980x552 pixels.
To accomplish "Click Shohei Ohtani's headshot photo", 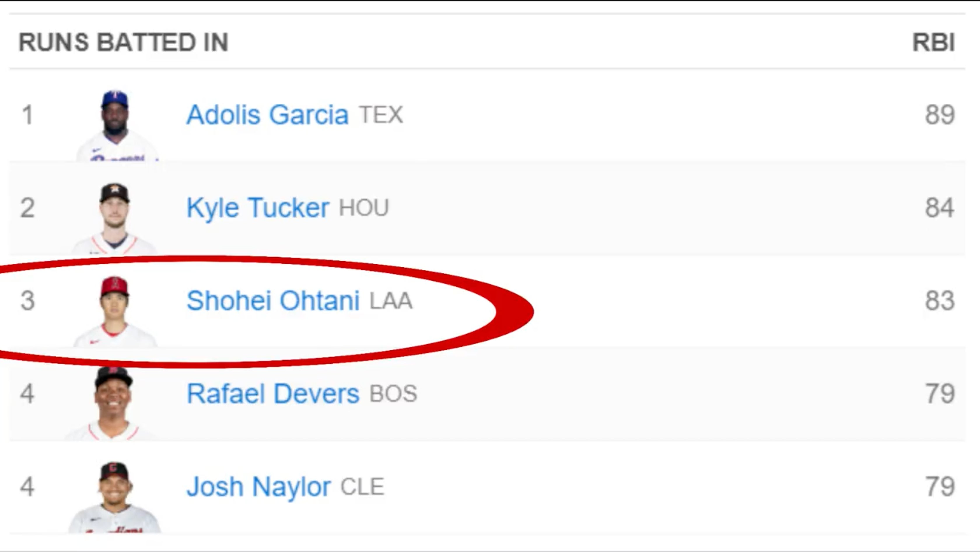I will coord(114,312).
